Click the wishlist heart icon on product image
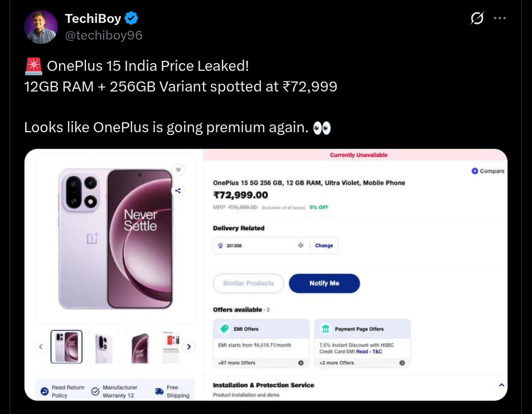Viewport: 532px width, 414px height. (x=178, y=170)
